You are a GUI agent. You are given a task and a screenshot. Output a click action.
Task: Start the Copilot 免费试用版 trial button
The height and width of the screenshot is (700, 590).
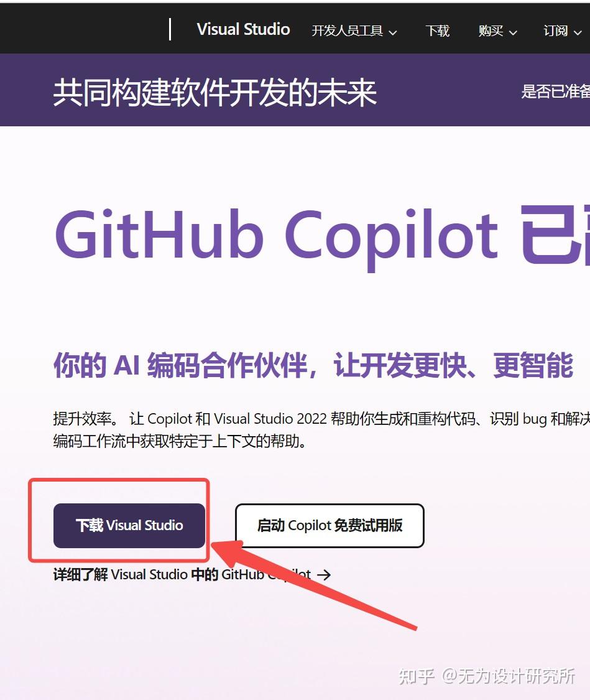pos(330,525)
